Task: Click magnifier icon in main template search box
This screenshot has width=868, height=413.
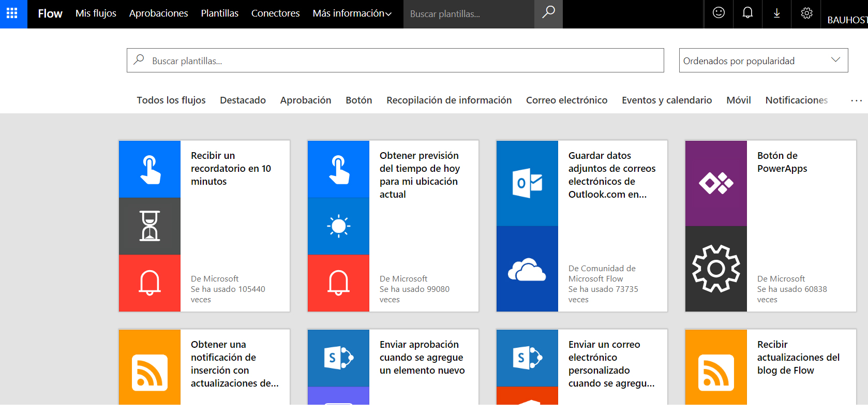Action: pos(139,60)
